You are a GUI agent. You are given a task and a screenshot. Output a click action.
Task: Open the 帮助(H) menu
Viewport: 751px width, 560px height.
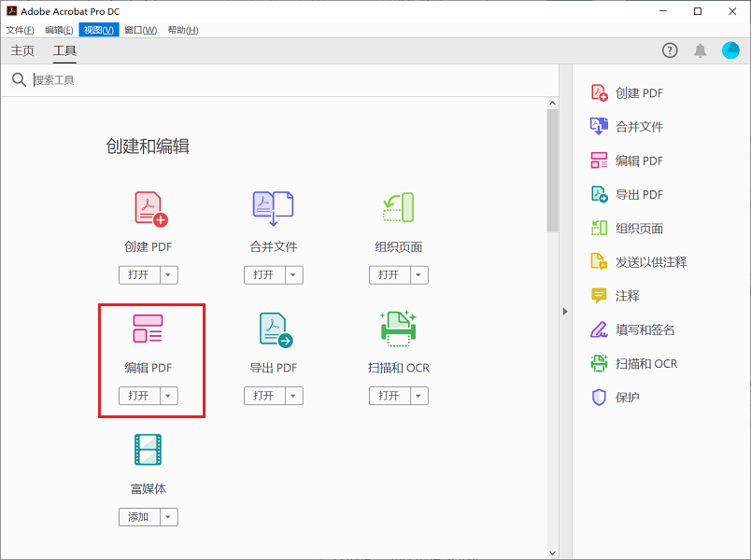[x=183, y=30]
